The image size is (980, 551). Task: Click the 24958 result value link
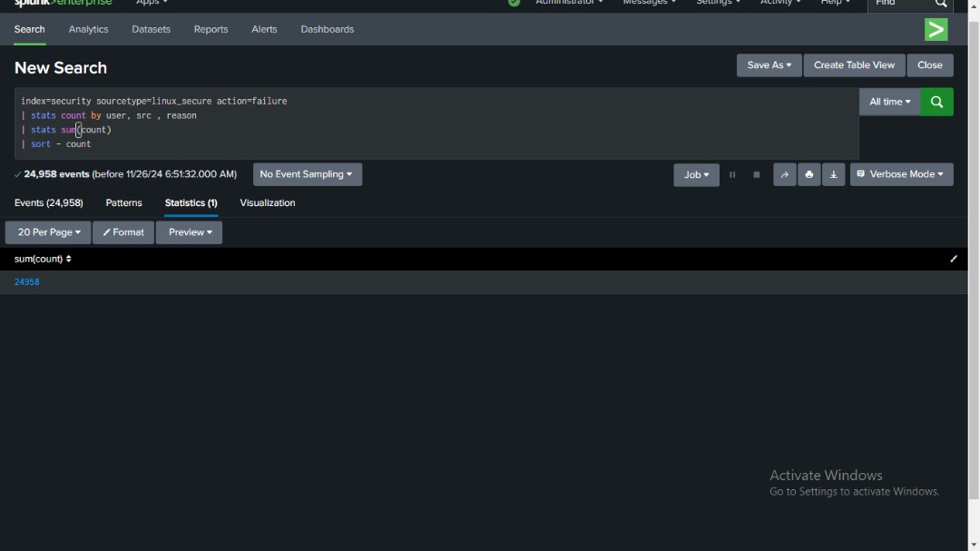(x=26, y=281)
